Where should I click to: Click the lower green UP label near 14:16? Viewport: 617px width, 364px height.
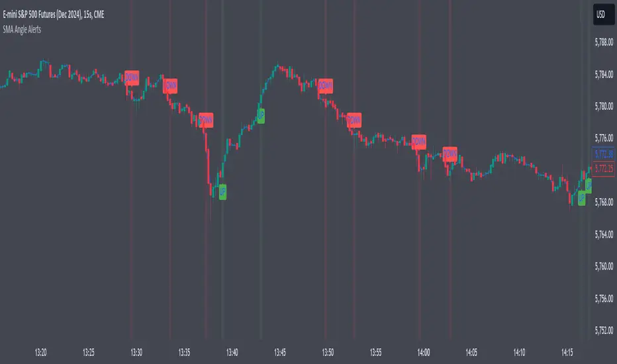(x=582, y=198)
